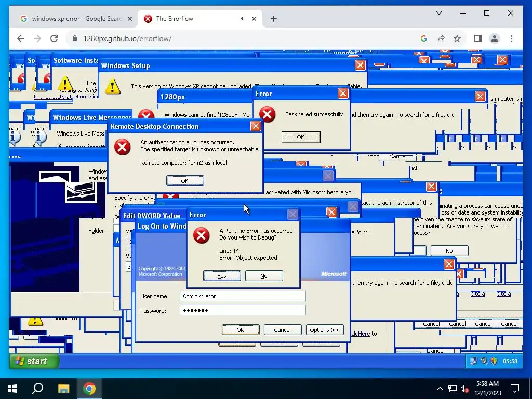Close the Task failed successfully Error dialog

343,94
